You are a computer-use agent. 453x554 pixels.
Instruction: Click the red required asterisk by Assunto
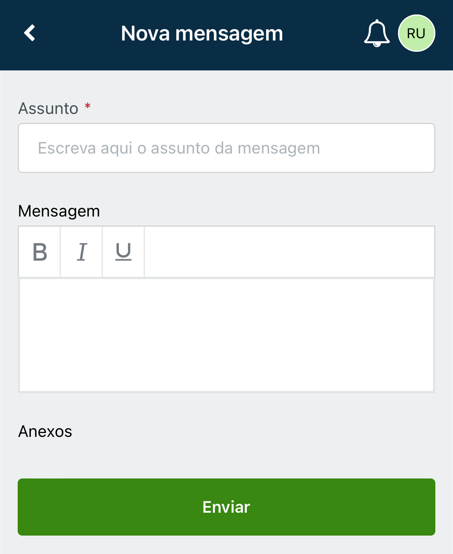click(x=87, y=106)
